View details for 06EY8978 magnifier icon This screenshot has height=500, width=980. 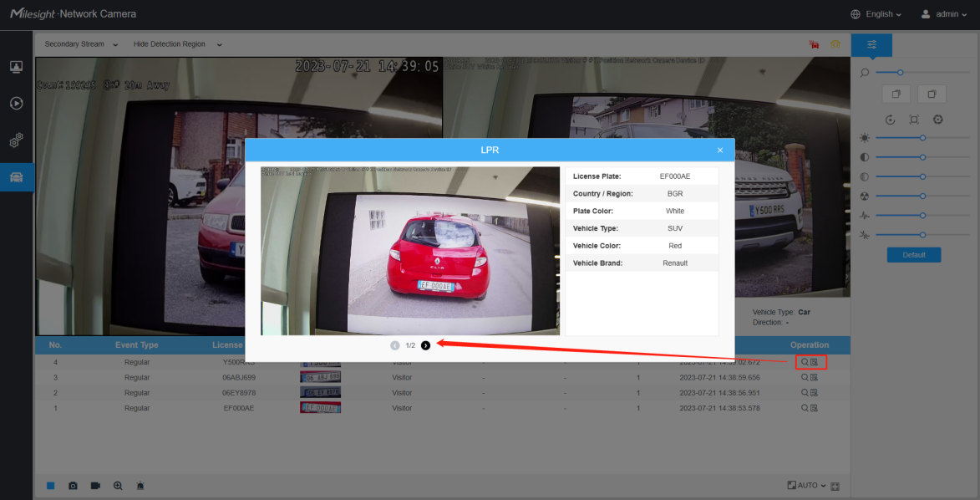click(805, 392)
